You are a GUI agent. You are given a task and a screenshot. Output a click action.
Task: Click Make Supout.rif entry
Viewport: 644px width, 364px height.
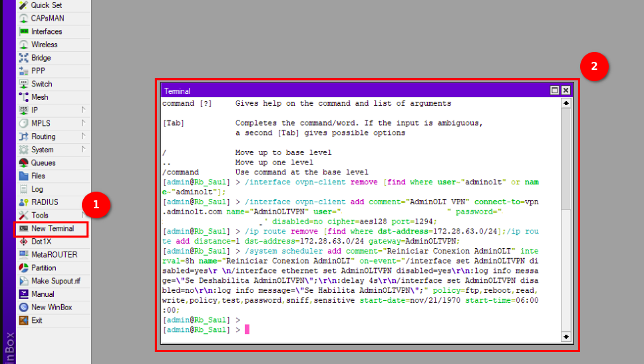pos(55,281)
